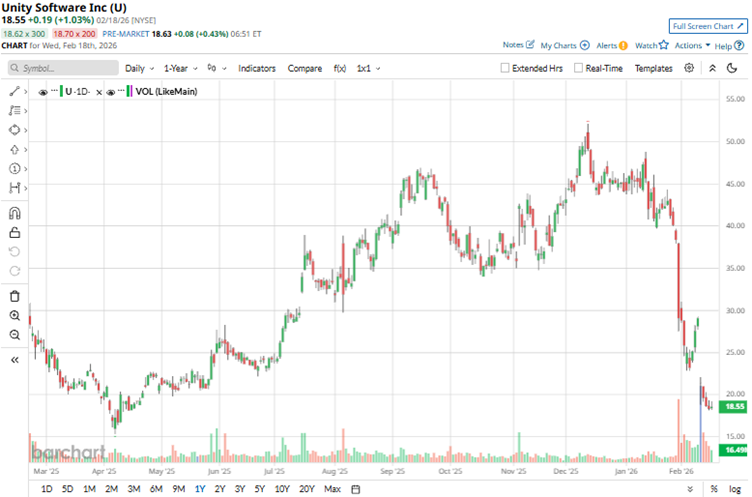The image size is (752, 497).
Task: Select the 6M time range
Action: (156, 489)
